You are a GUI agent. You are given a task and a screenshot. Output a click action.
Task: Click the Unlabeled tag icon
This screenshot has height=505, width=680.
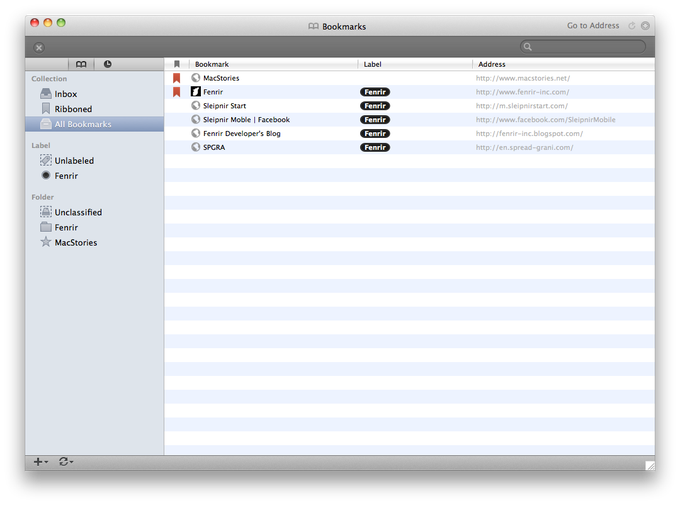(46, 160)
